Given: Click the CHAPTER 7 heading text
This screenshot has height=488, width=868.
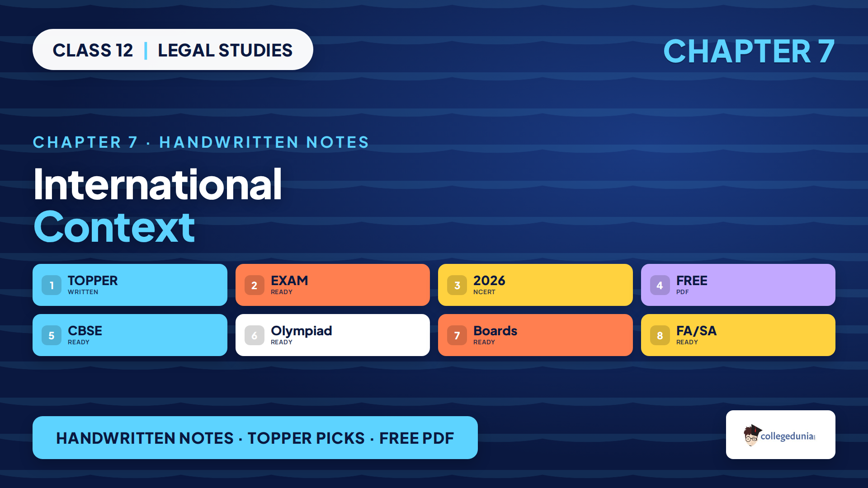Looking at the screenshot, I should 749,51.
